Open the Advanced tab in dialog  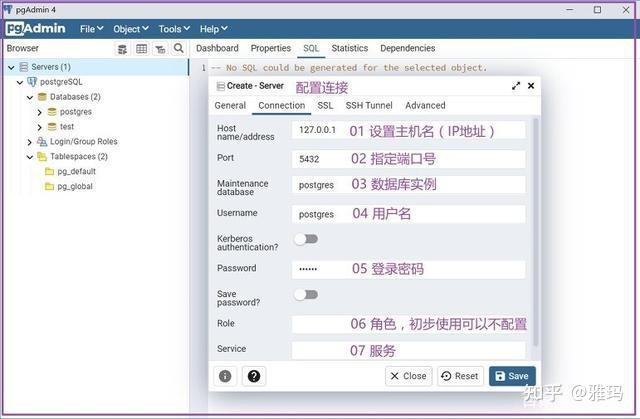tap(425, 105)
